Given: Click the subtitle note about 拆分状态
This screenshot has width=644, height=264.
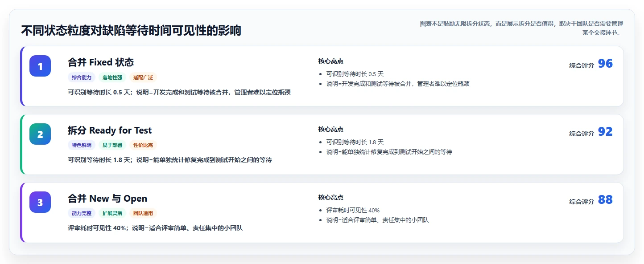Looking at the screenshot, I should coord(521,28).
